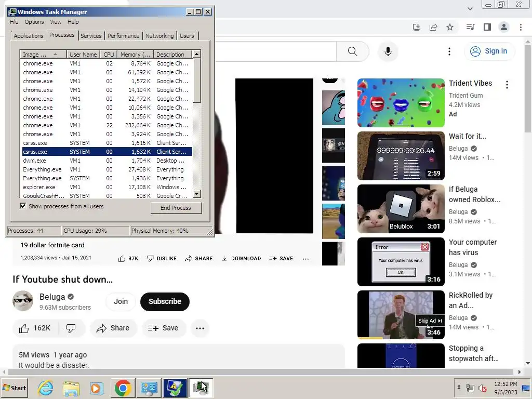Click the volume muted tray icon
The height and width of the screenshot is (399, 532).
[x=482, y=388]
